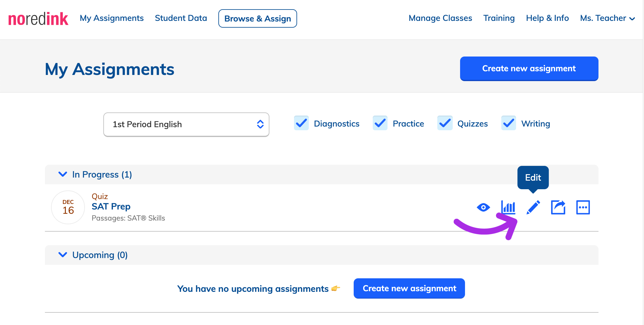
Task: Open Browse & Assign navigation item
Action: pyautogui.click(x=258, y=18)
